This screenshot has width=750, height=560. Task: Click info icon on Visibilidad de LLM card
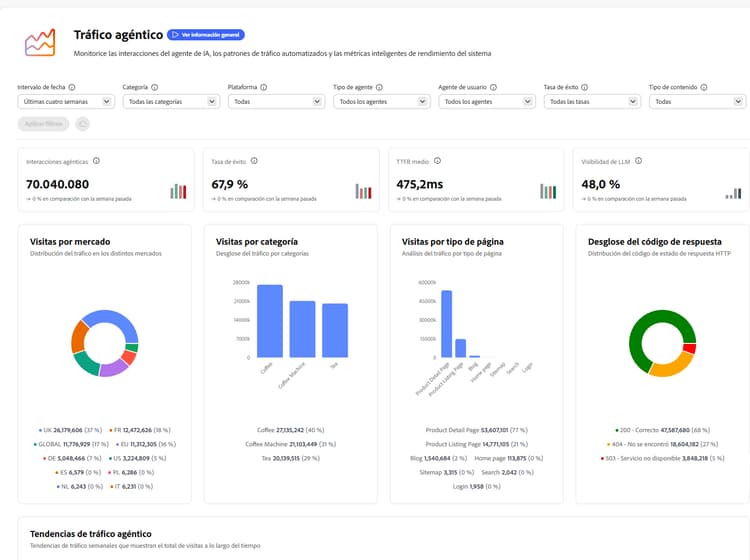pos(639,161)
